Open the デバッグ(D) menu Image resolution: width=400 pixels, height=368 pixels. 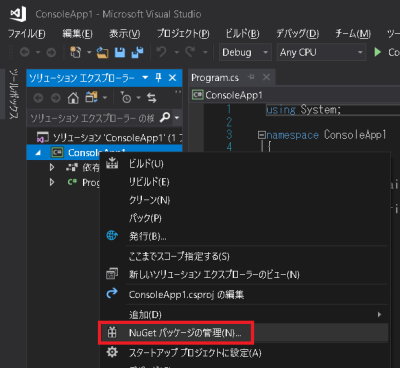click(x=297, y=34)
